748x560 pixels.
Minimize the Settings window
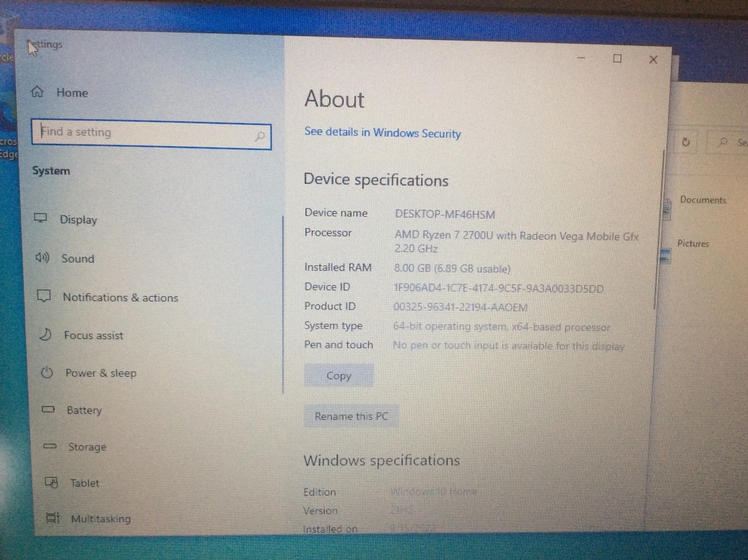(581, 58)
